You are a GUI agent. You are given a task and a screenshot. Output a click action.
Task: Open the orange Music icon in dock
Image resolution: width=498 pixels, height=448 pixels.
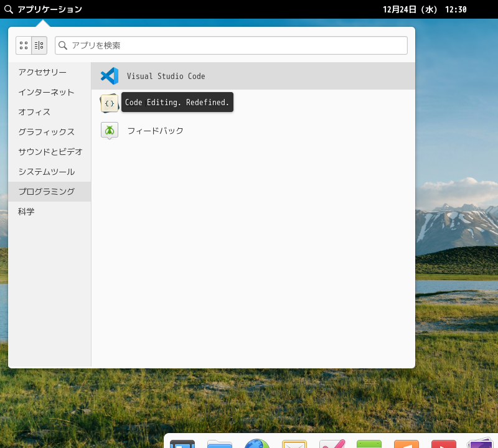406,444
